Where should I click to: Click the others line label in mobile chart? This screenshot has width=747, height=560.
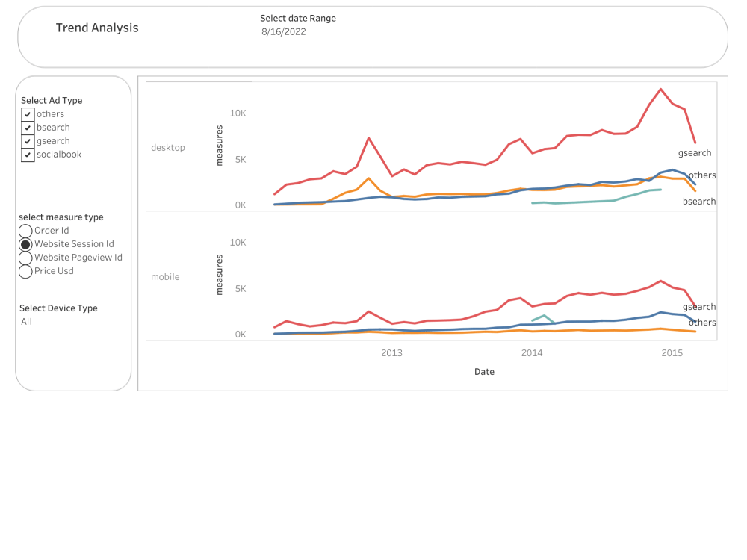click(x=702, y=323)
